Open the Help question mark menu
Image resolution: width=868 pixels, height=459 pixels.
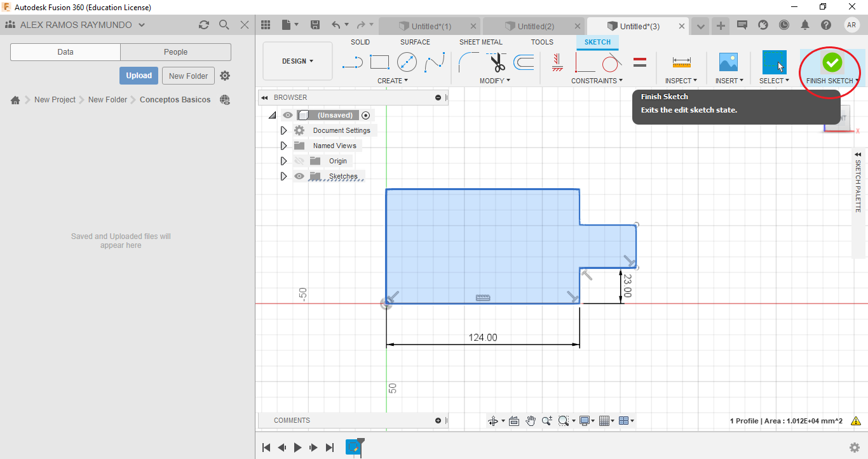point(825,25)
